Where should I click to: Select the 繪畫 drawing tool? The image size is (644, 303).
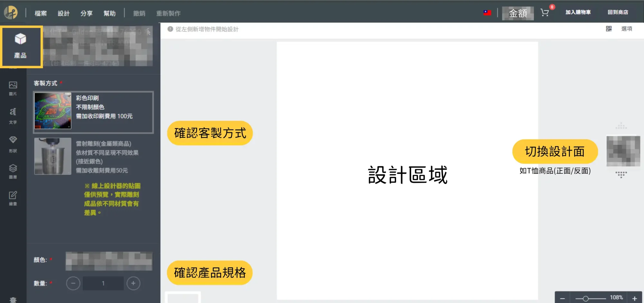(13, 198)
